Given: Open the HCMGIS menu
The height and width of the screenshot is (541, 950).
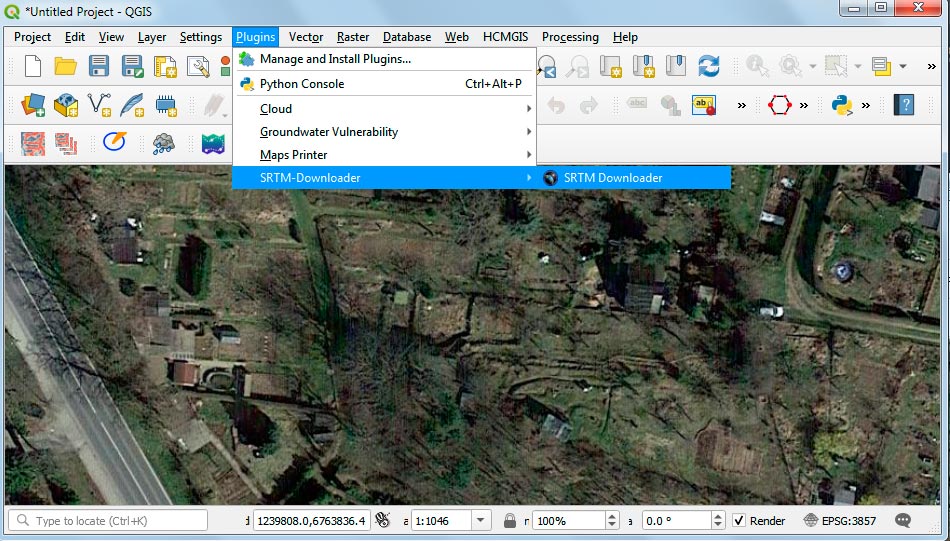Looking at the screenshot, I should (505, 37).
